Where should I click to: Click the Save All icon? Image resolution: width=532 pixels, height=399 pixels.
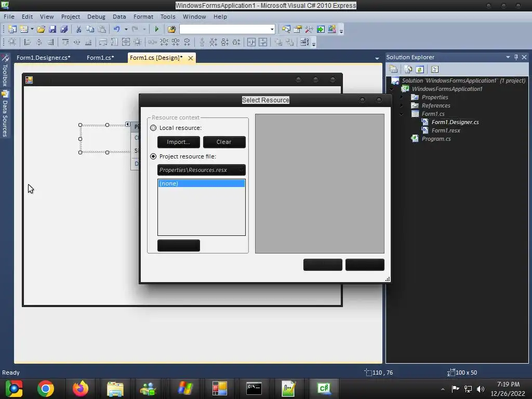[64, 29]
